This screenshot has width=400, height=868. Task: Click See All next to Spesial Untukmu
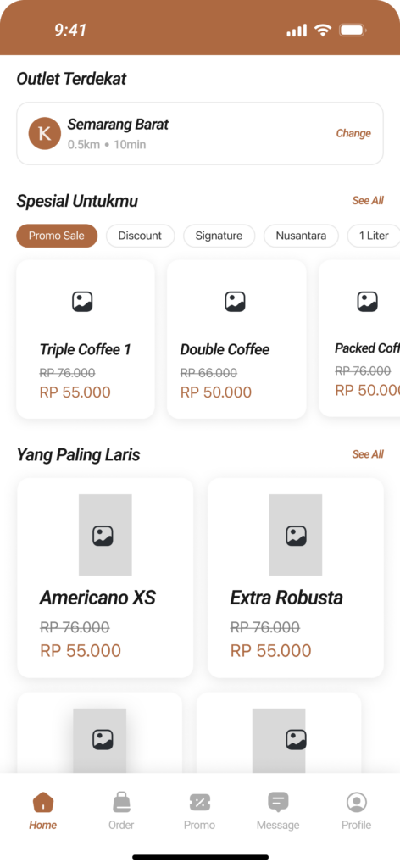tap(368, 200)
